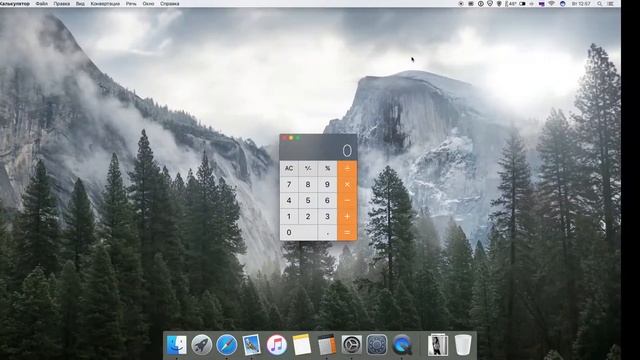Click the purple display icon in menu bar
The width and height of the screenshot is (640, 360).
tap(542, 4)
